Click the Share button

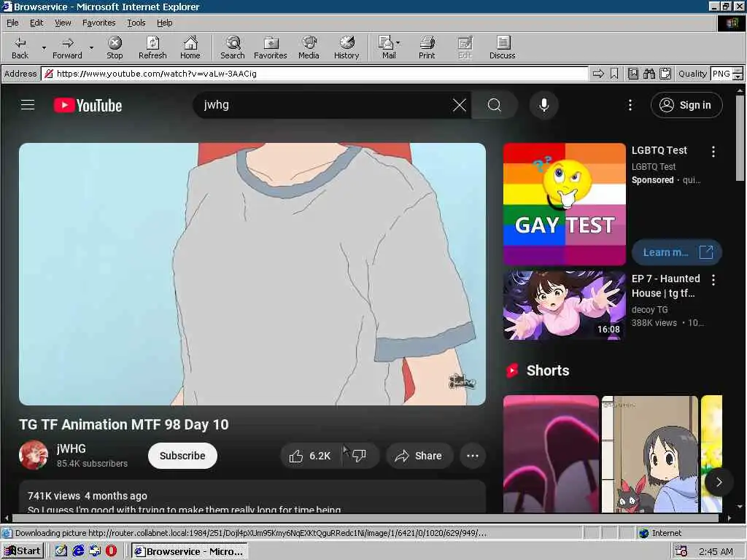pyautogui.click(x=419, y=456)
